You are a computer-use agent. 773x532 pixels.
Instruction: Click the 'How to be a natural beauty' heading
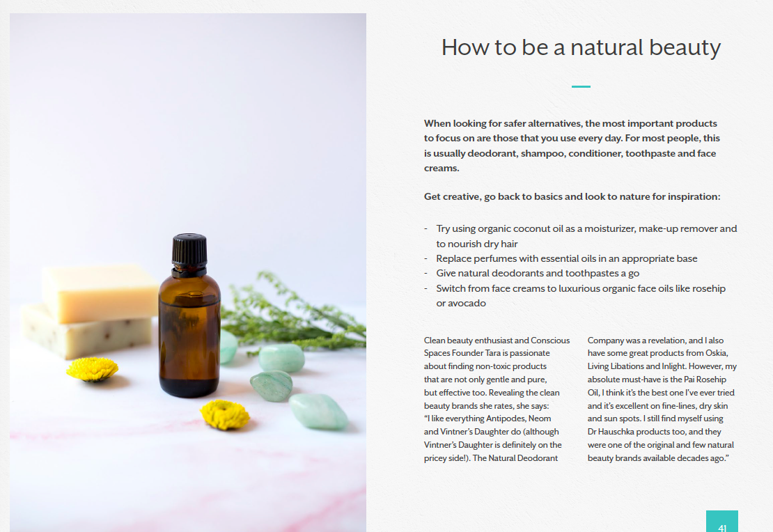[581, 48]
